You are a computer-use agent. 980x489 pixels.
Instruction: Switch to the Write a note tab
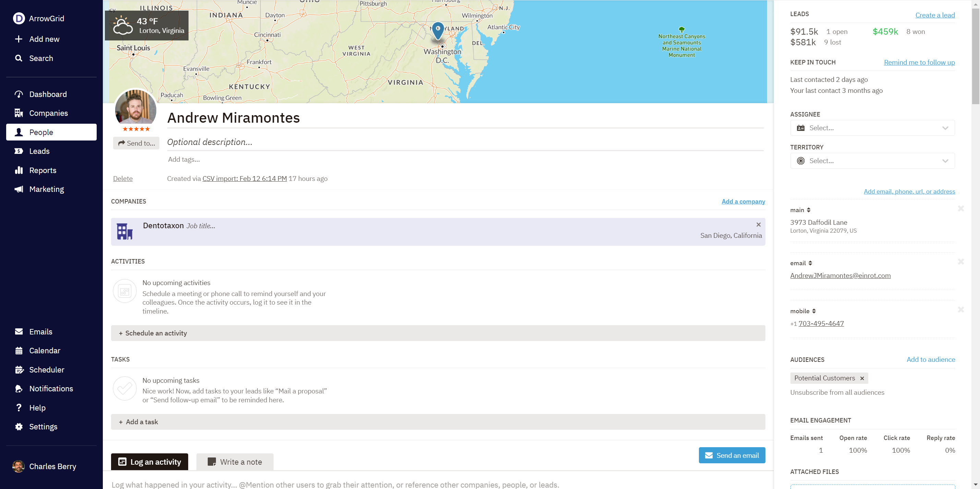coord(235,462)
